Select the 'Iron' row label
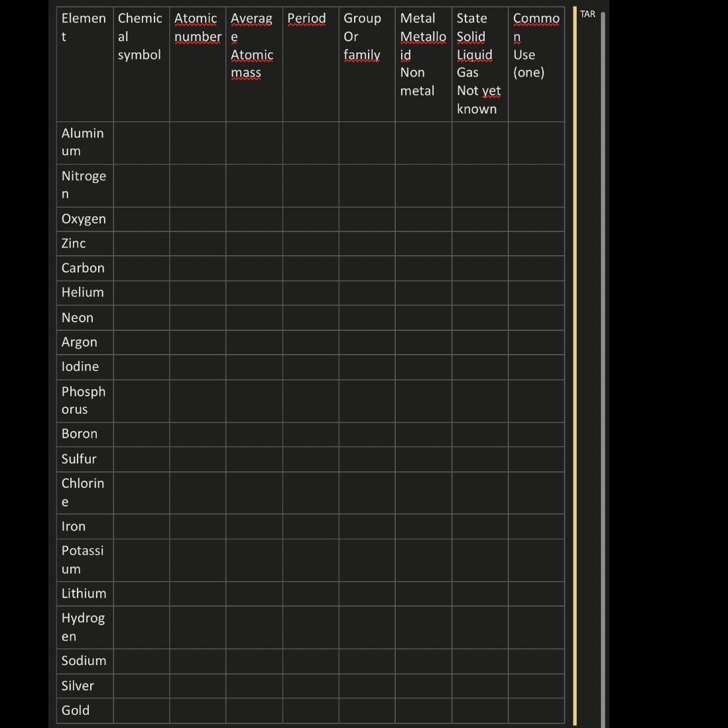 click(x=85, y=526)
